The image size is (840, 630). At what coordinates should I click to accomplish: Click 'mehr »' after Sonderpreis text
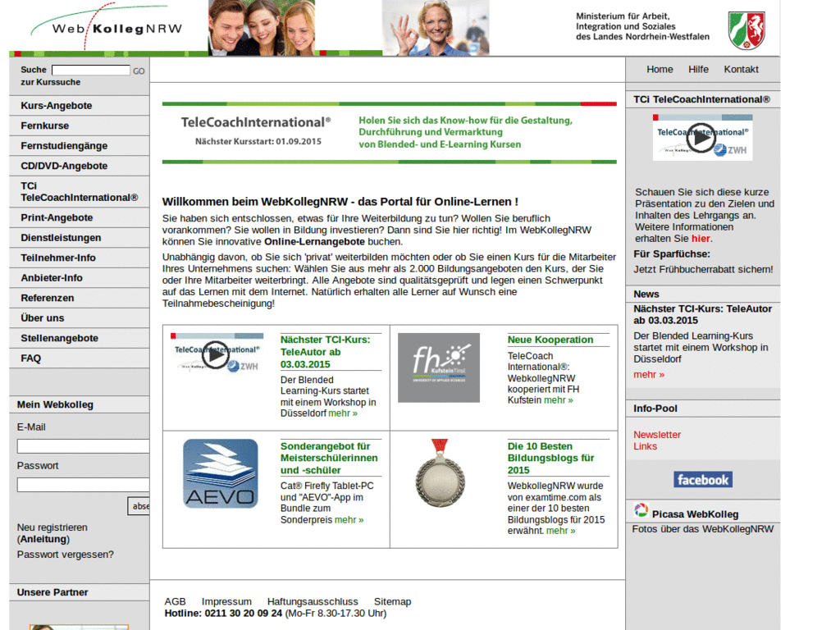(349, 519)
